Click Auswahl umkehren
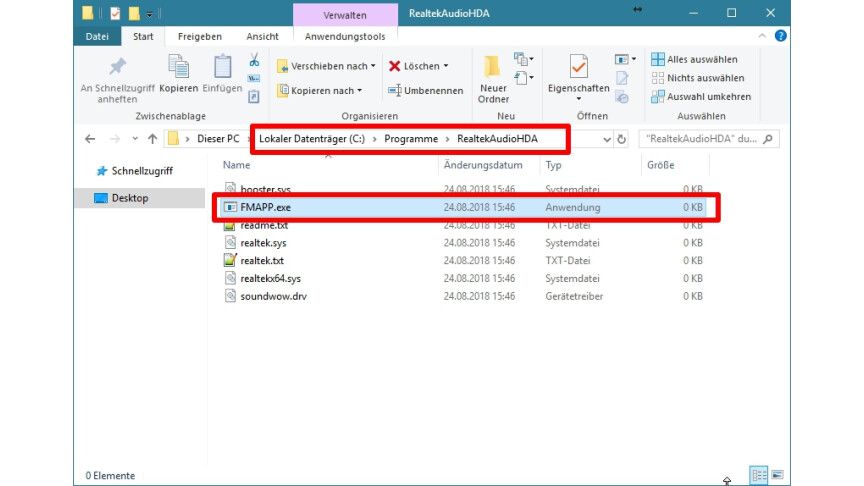 point(701,96)
